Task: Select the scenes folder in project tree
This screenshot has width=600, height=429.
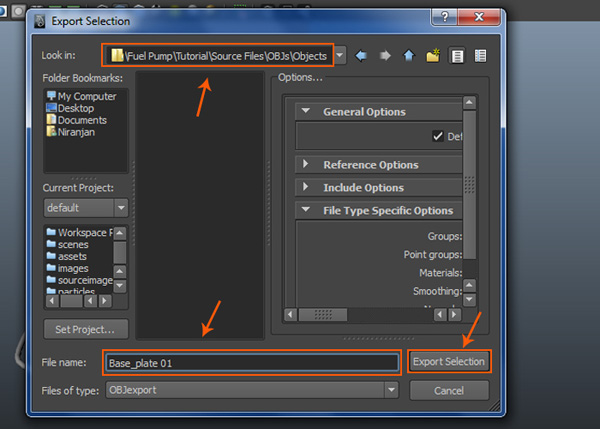Action: 73,244
